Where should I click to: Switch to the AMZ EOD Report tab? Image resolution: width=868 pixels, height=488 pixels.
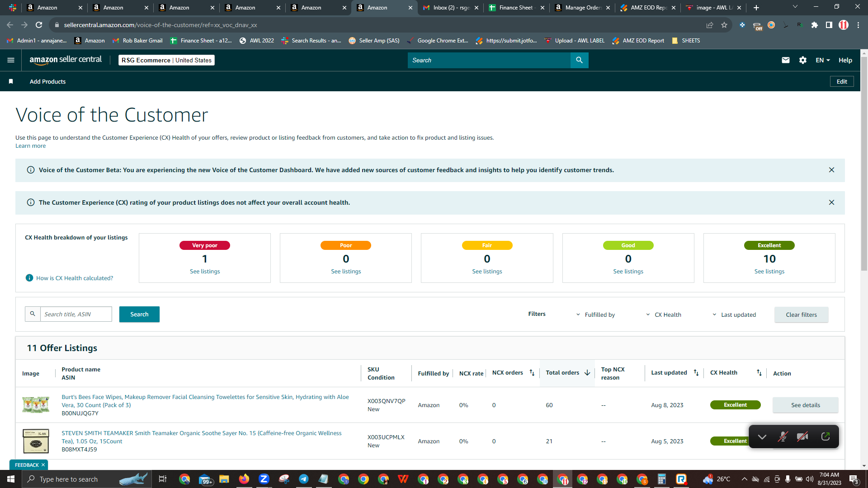pos(649,8)
